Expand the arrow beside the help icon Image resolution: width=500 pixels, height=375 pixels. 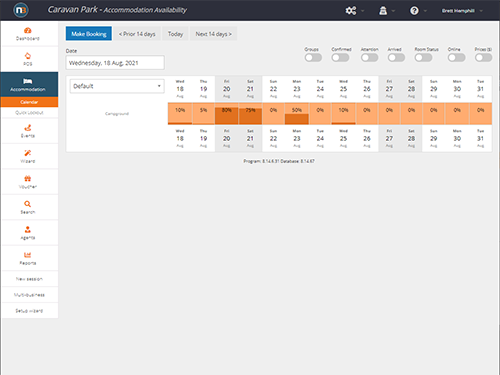(425, 11)
